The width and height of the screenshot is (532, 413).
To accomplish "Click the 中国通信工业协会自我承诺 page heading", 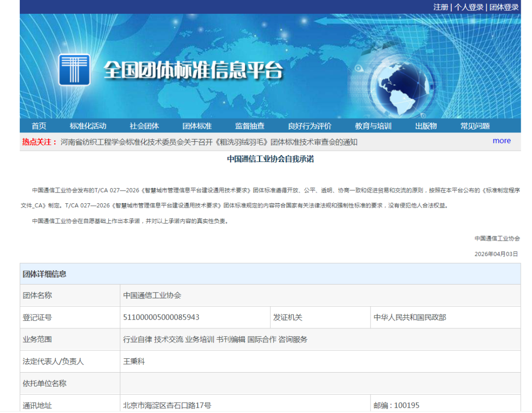I will click(x=270, y=159).
